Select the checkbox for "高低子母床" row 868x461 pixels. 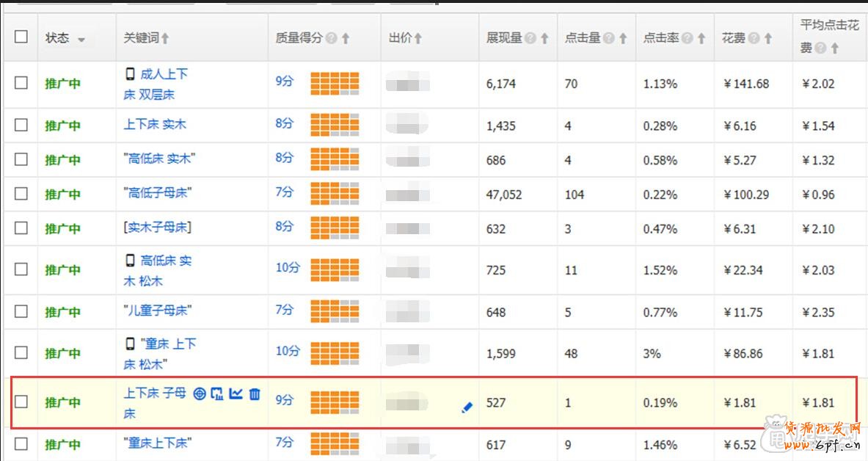click(21, 193)
